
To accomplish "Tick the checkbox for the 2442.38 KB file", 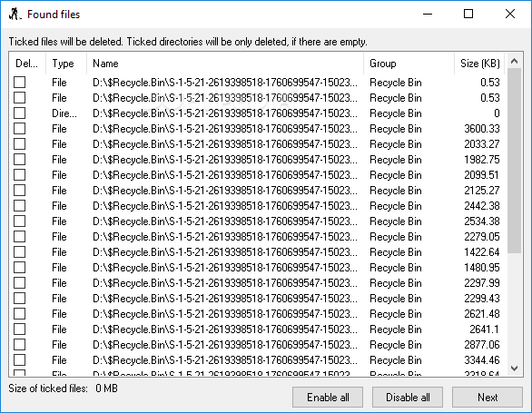I will (x=19, y=206).
